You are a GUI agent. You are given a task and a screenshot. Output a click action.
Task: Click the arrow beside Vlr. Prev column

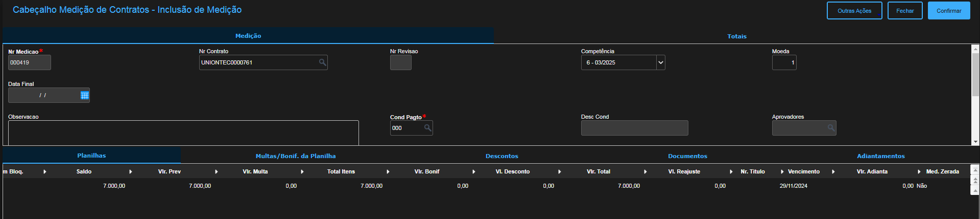[x=217, y=172]
